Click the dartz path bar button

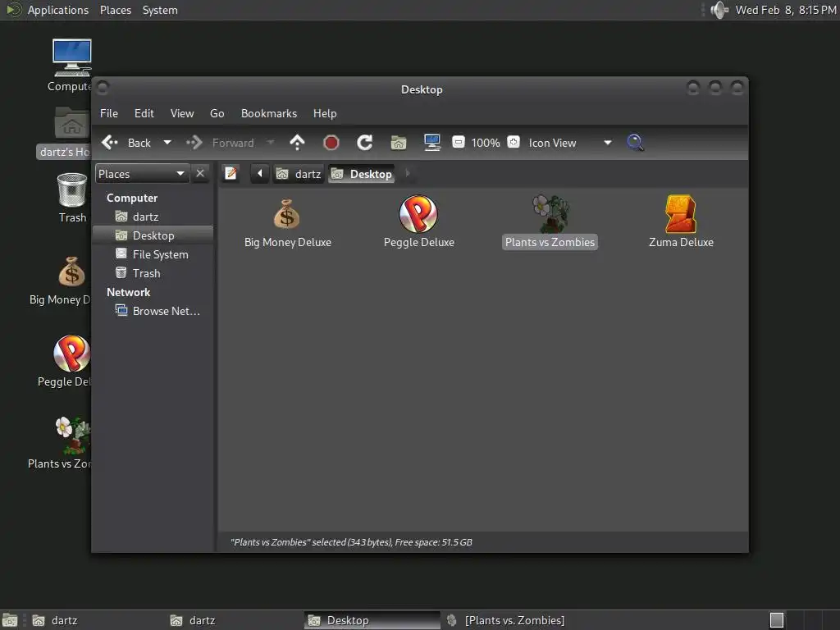pos(299,174)
